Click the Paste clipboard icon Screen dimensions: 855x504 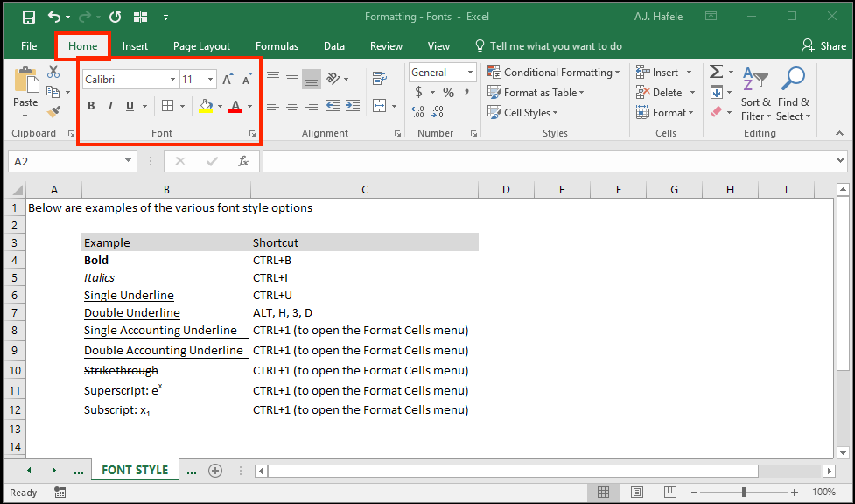click(25, 80)
